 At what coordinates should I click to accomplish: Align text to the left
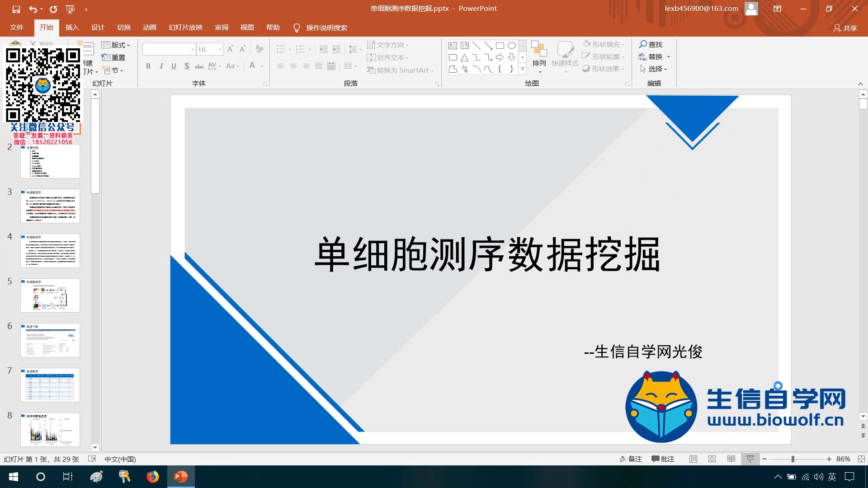pos(280,66)
